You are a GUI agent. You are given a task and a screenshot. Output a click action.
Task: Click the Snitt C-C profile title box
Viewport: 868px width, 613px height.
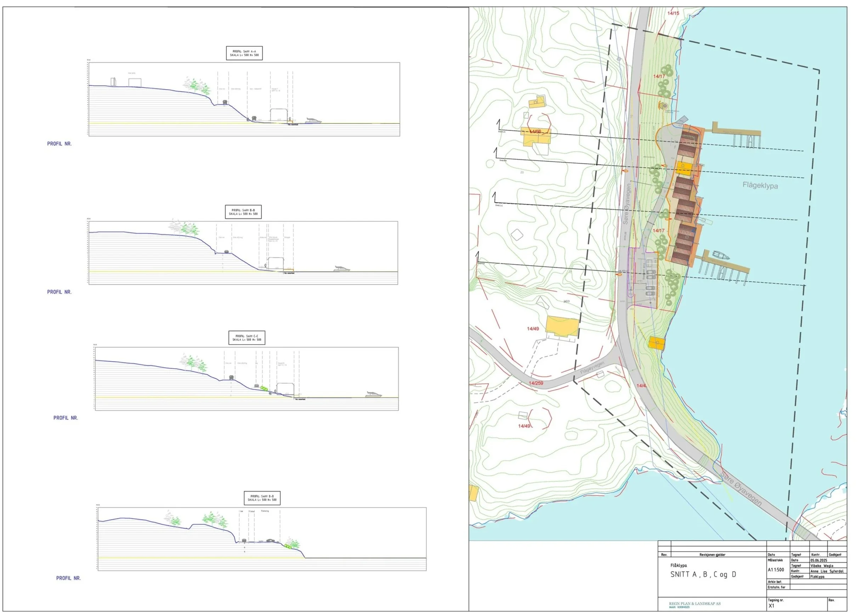tap(247, 338)
